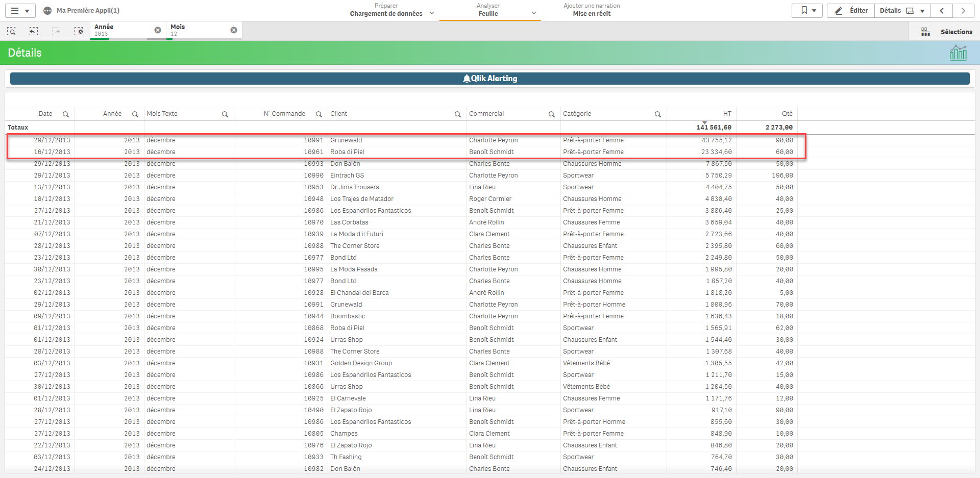
Task: Open search for the Catégorie column
Action: 658,114
